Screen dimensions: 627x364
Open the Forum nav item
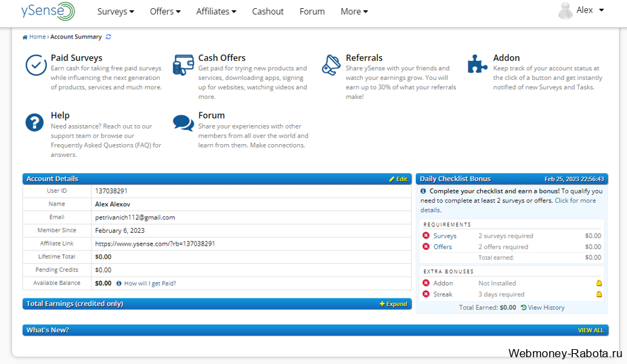pos(312,12)
